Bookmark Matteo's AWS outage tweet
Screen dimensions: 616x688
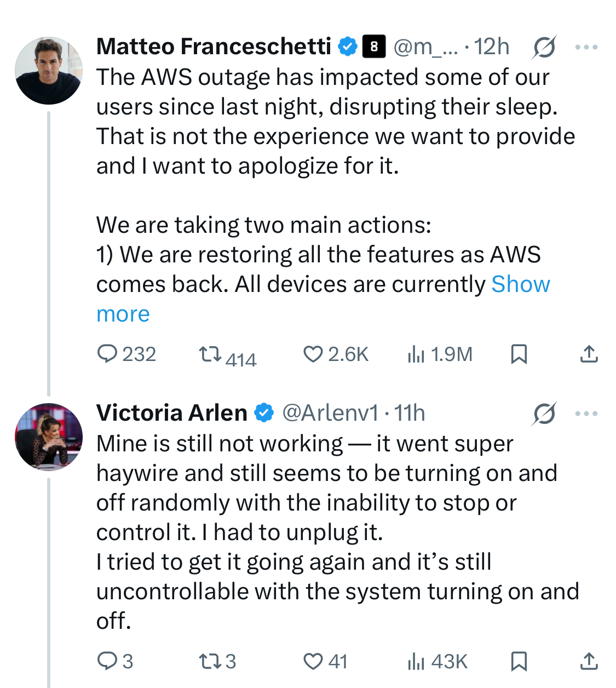519,354
